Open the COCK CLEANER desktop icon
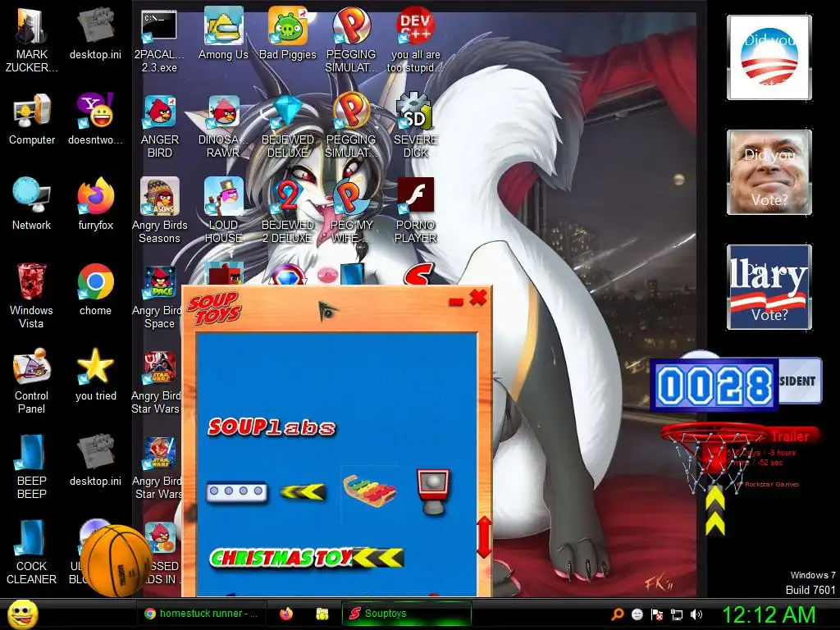 coord(31,552)
